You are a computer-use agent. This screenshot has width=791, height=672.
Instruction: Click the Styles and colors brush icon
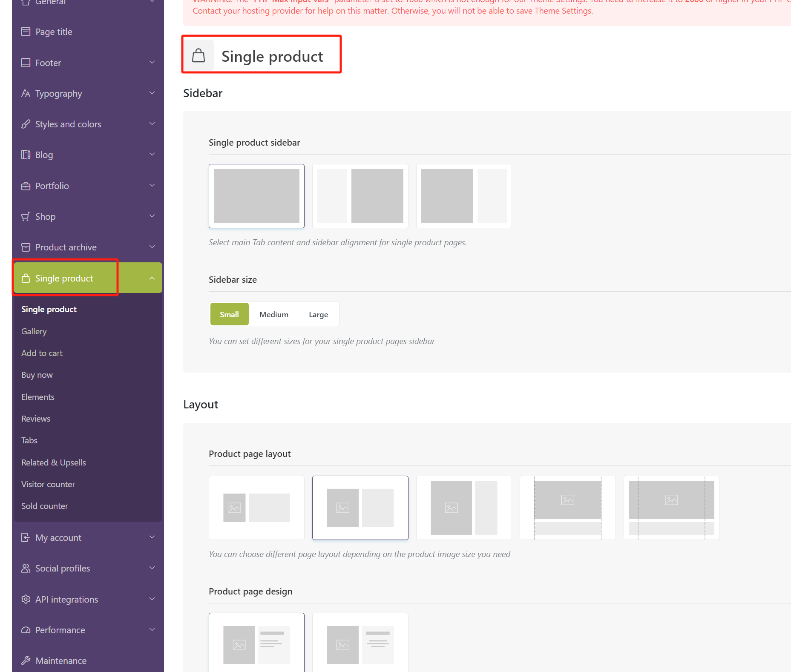26,124
